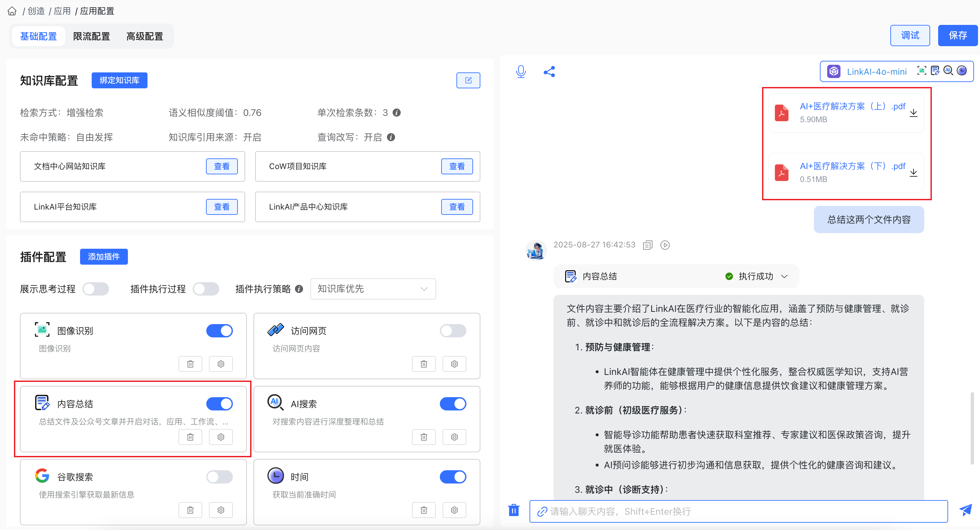The image size is (980, 530).
Task: Open settings for 访问网页 plugin
Action: (454, 364)
